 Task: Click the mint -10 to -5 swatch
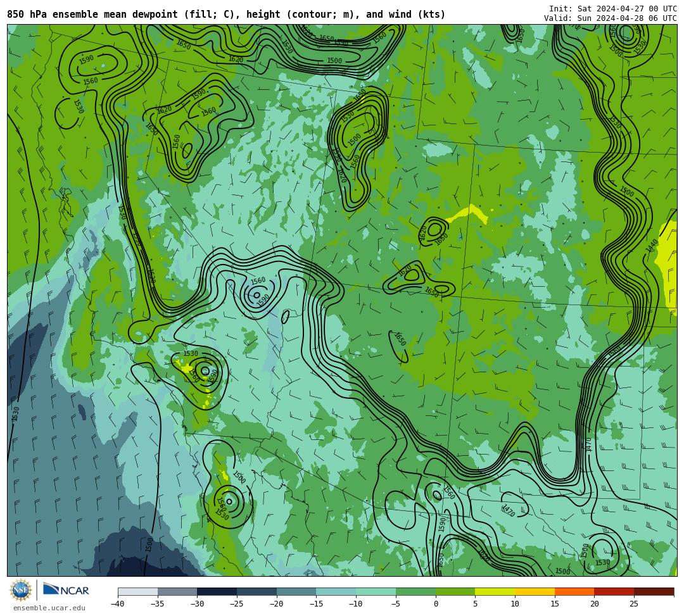[x=376, y=591]
